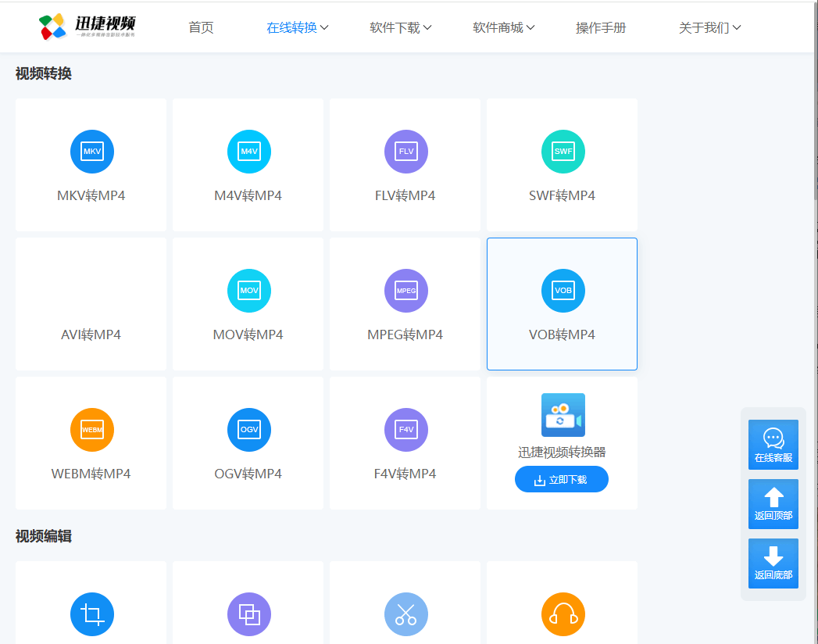Click the VOB转MP4 highlighted icon

point(563,290)
